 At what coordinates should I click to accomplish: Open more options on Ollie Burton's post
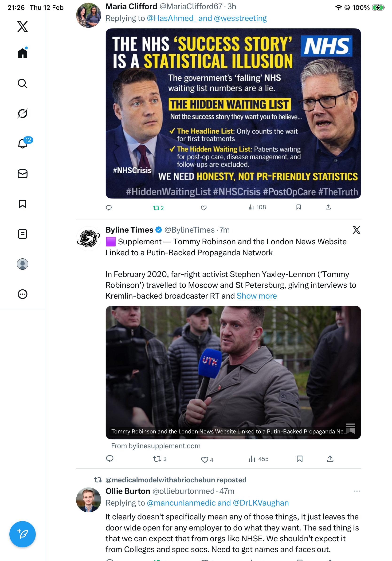click(357, 491)
